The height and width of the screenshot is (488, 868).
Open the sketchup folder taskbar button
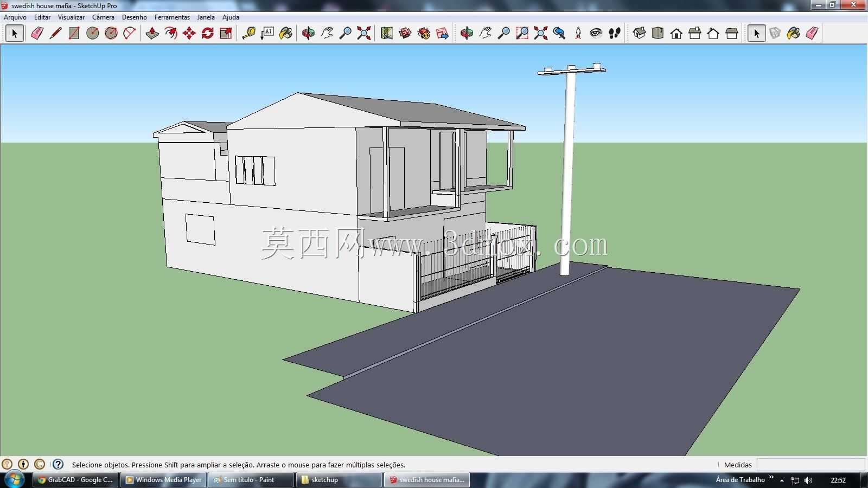point(339,480)
